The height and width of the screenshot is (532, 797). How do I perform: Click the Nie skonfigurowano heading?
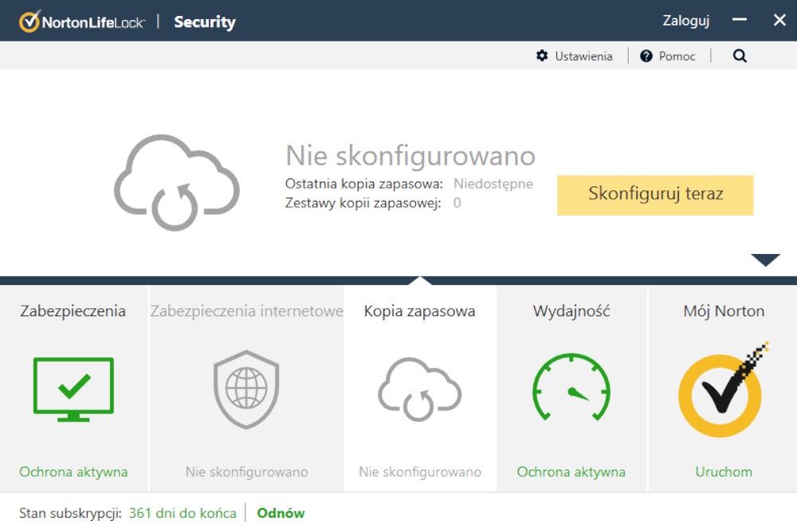410,155
